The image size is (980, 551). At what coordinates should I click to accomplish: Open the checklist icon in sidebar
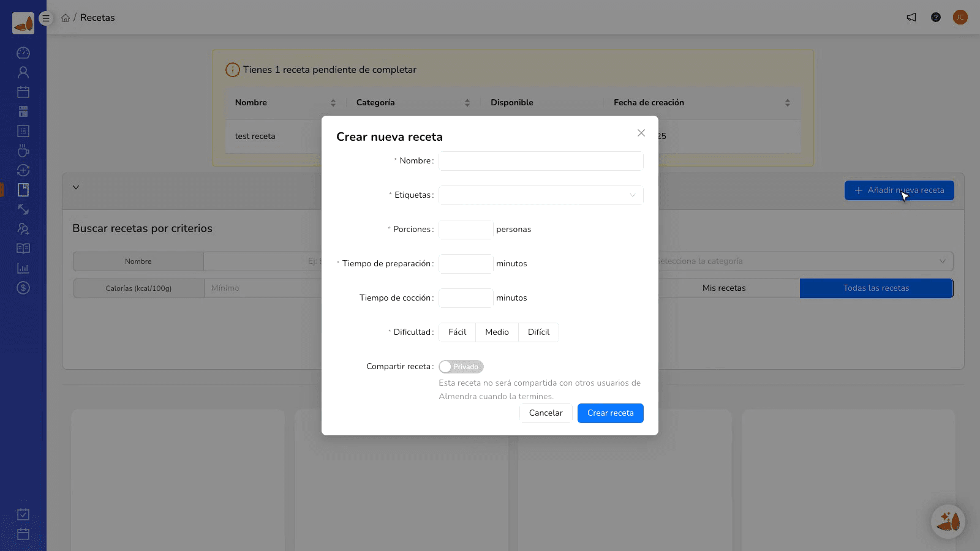pos(23,131)
